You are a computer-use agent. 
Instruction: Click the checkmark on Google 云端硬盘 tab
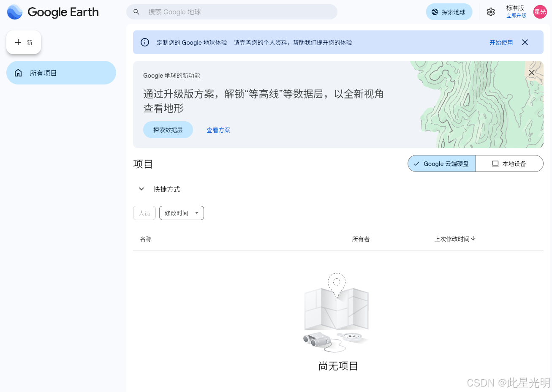point(417,163)
